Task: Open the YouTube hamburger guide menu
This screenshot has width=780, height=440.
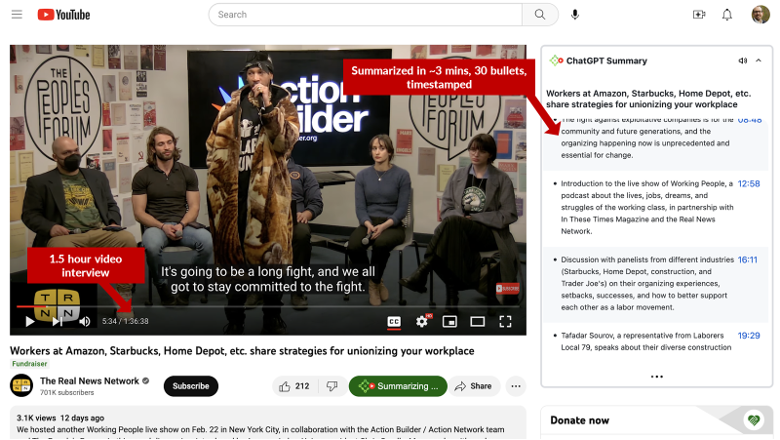Action: click(17, 15)
